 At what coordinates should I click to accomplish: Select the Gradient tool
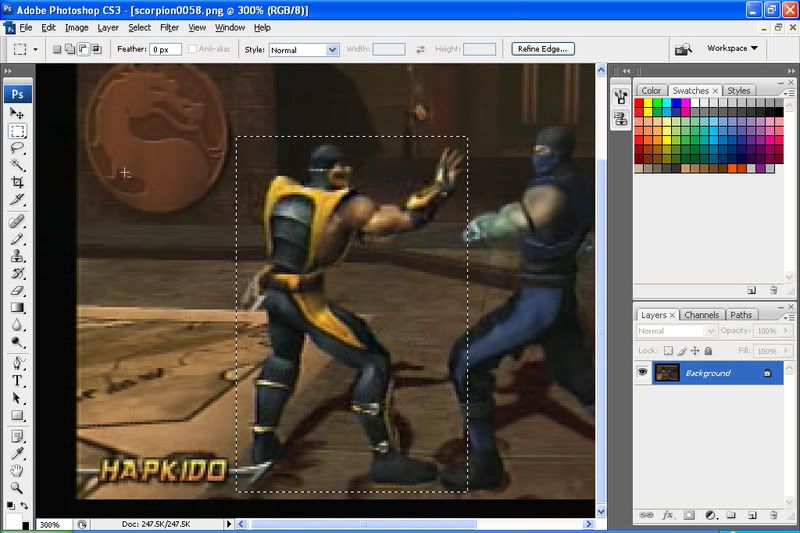coord(17,307)
